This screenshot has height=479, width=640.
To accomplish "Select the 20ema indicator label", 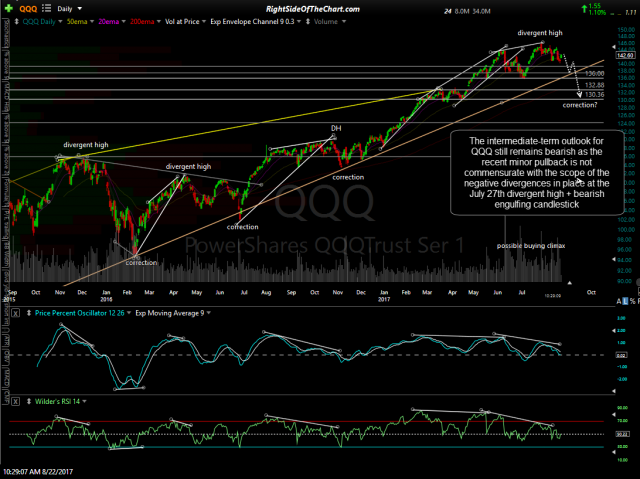I will click(108, 22).
